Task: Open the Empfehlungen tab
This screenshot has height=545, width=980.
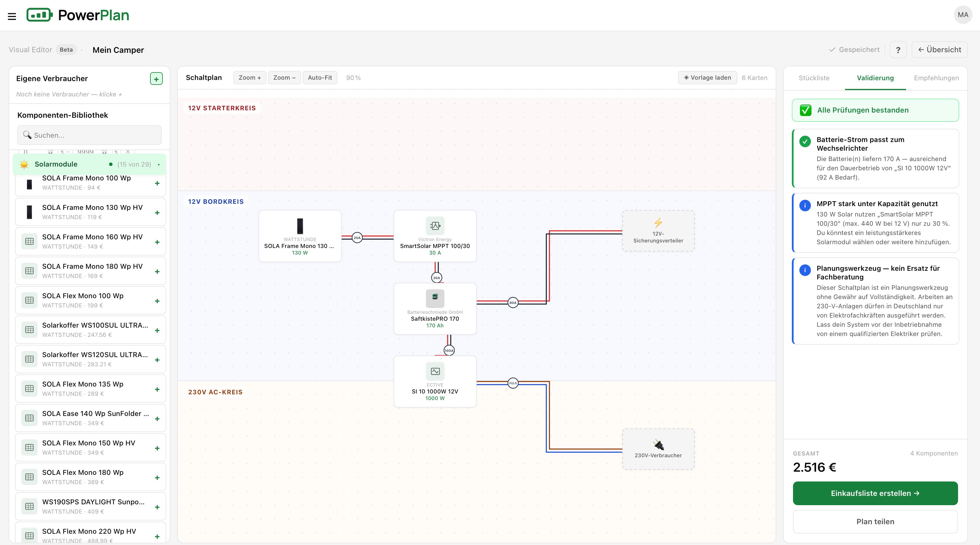Action: click(936, 78)
